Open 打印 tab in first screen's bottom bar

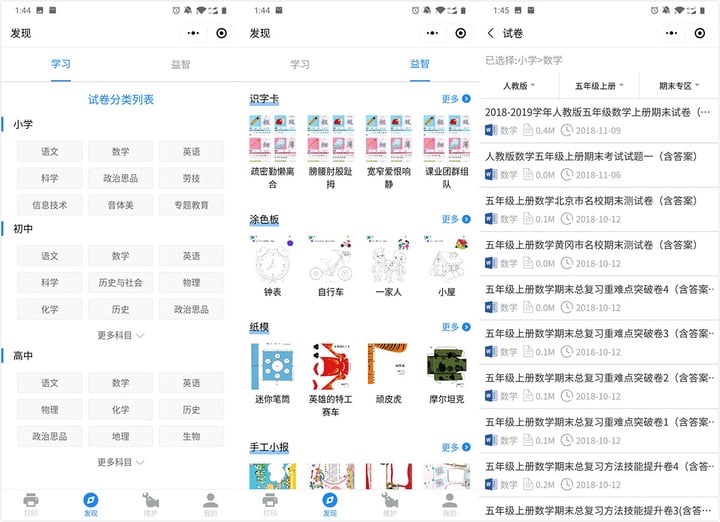[x=31, y=505]
